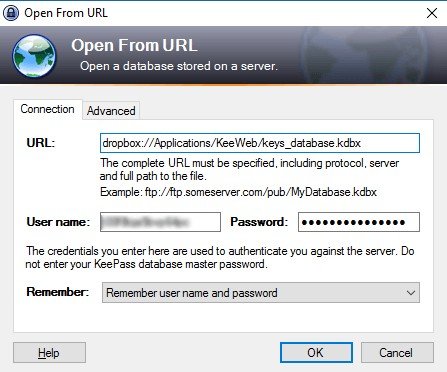Image resolution: width=447 pixels, height=372 pixels.
Task: Click the globe icon in the banner
Action: 34,56
